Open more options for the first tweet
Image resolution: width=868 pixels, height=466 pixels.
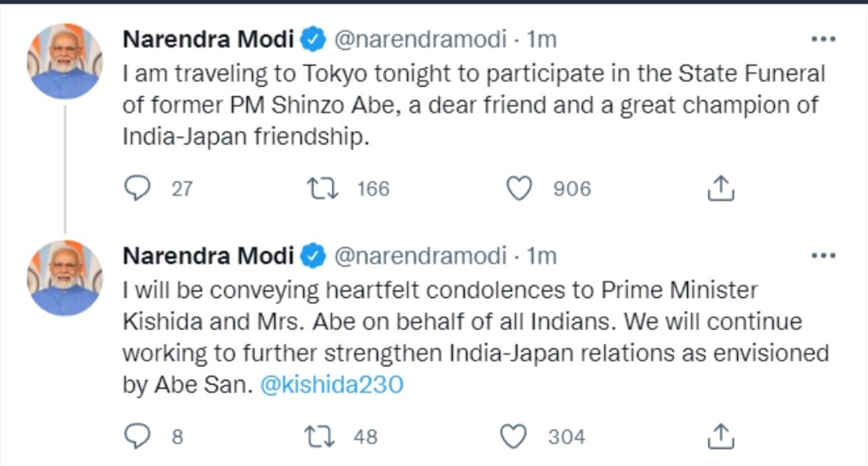pos(823,39)
